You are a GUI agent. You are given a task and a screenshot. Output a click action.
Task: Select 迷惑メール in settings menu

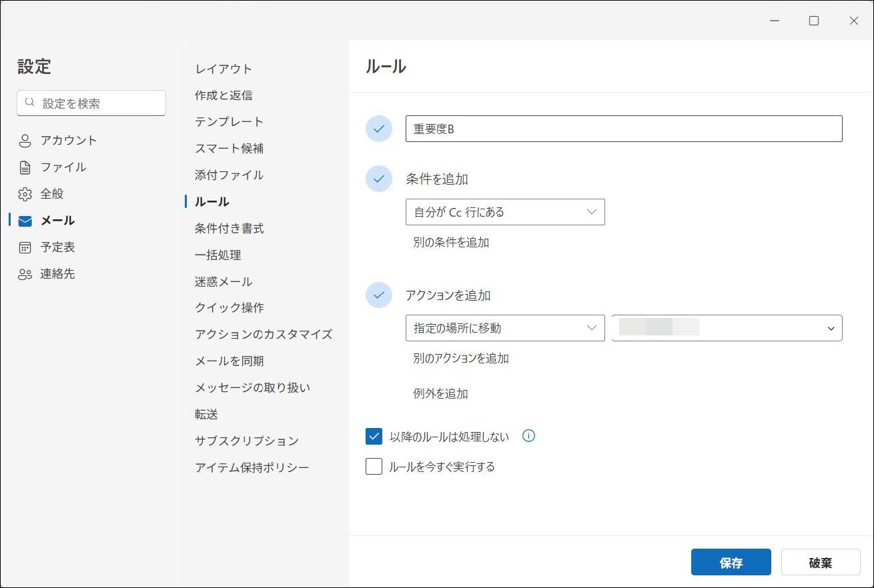224,281
